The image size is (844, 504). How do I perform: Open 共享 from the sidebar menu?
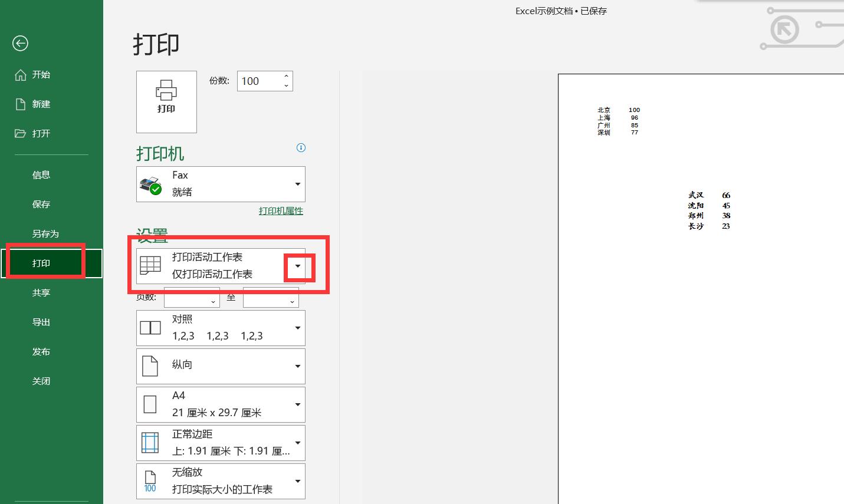41,292
